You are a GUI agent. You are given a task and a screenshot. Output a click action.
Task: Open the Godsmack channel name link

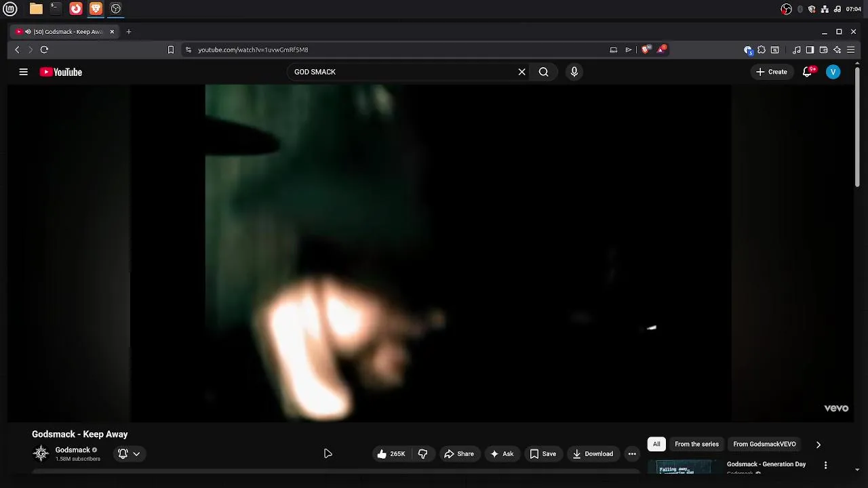coord(73,450)
